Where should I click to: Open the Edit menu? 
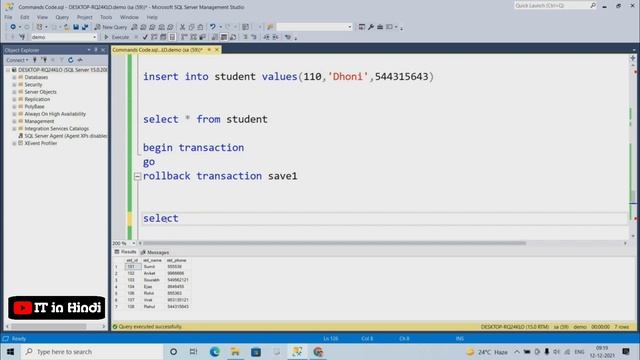(x=24, y=17)
